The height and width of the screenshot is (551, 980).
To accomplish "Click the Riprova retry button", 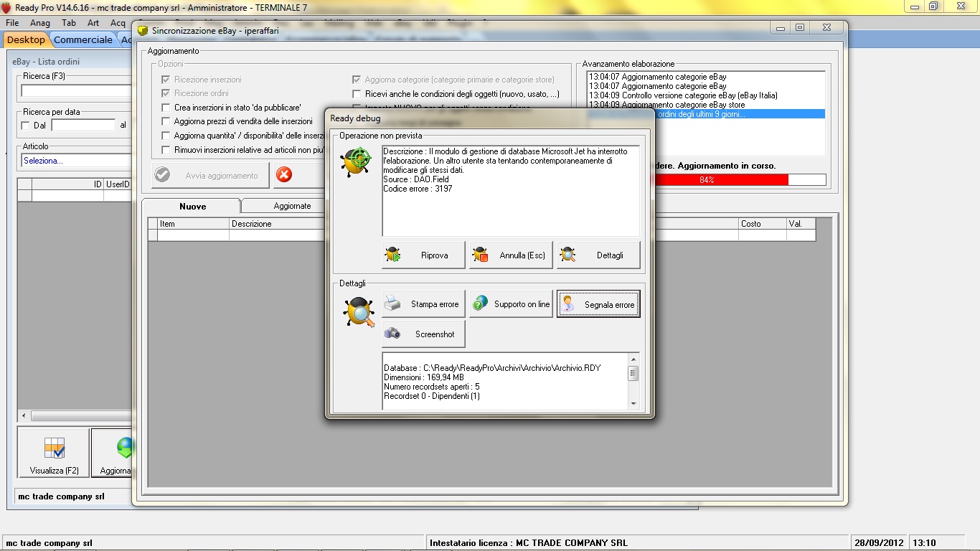I will tap(423, 255).
